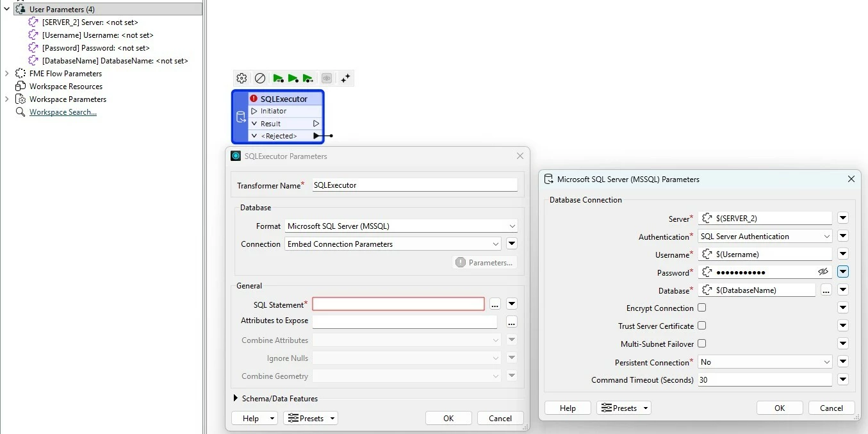Click the puzzle icon beside [Username] parameter
The image size is (868, 434).
pyautogui.click(x=33, y=35)
